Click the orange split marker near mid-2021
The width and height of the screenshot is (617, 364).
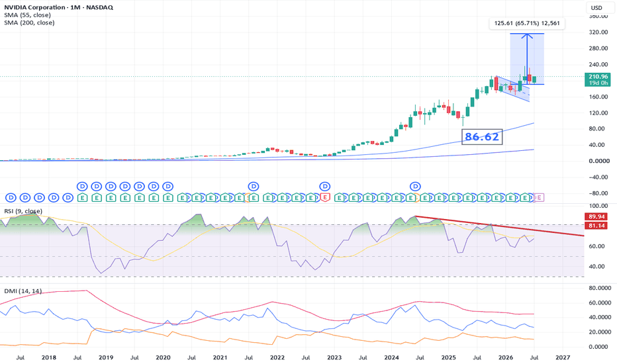pyautogui.click(x=248, y=197)
